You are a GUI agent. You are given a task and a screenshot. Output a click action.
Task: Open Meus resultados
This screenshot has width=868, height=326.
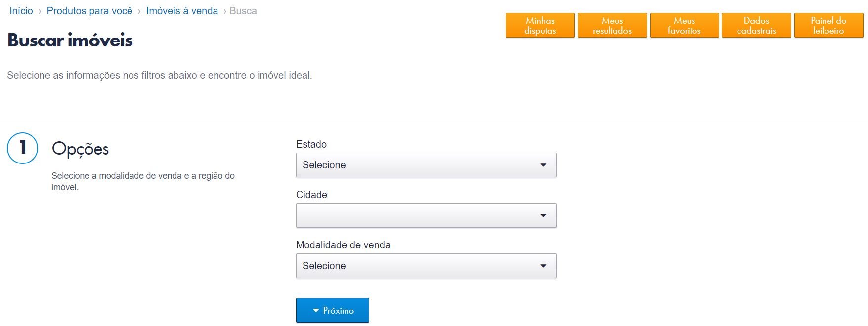click(612, 25)
